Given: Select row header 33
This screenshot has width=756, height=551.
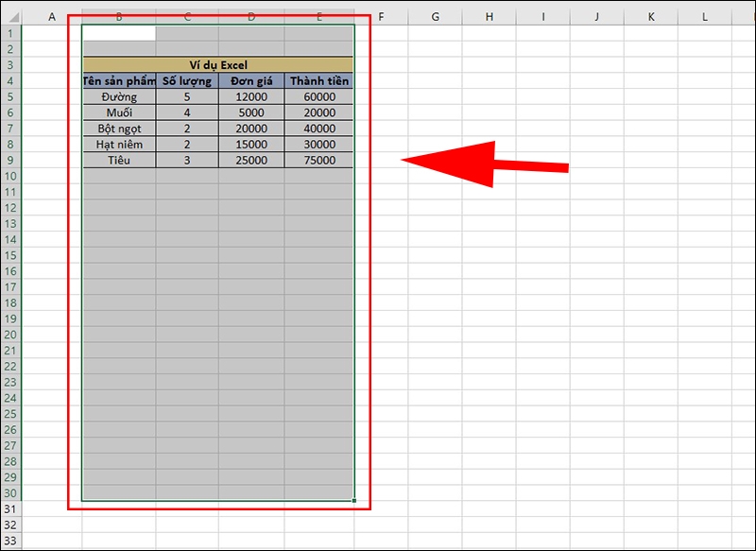Looking at the screenshot, I should [11, 538].
